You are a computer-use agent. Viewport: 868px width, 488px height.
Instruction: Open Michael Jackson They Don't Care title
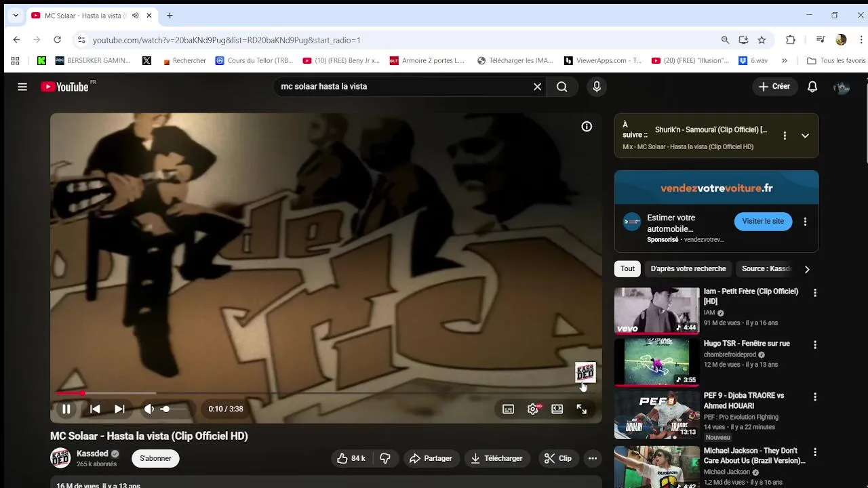[755, 455]
